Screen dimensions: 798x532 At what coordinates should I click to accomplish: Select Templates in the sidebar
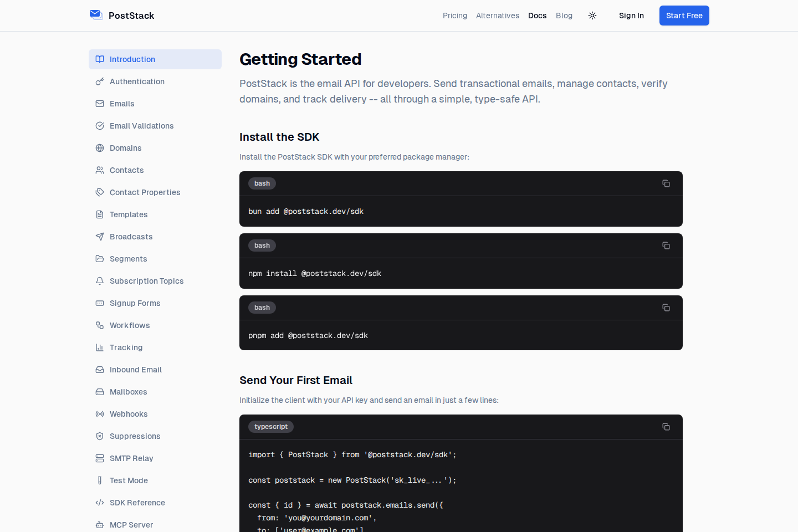coord(155,214)
